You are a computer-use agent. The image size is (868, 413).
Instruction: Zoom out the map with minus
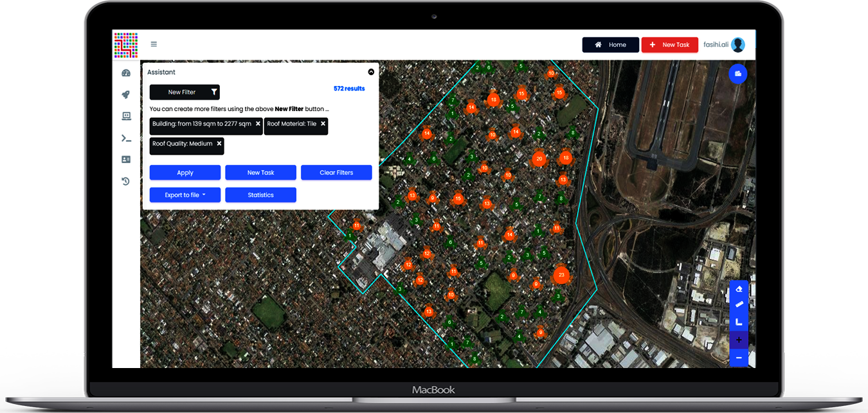(x=739, y=358)
